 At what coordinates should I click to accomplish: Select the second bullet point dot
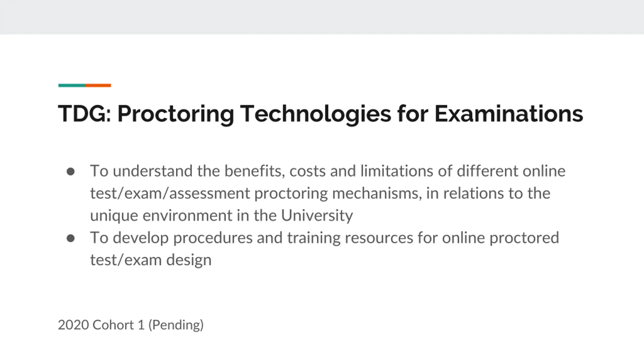(x=71, y=238)
